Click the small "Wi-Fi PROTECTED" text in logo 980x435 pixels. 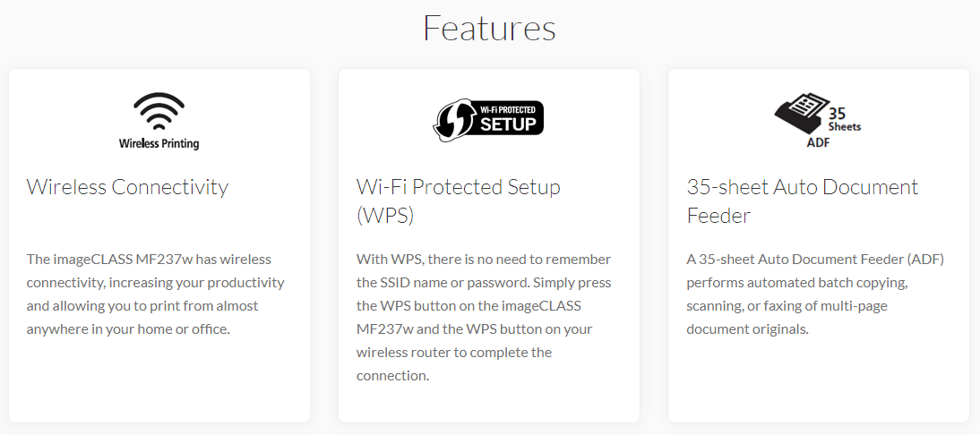click(507, 109)
